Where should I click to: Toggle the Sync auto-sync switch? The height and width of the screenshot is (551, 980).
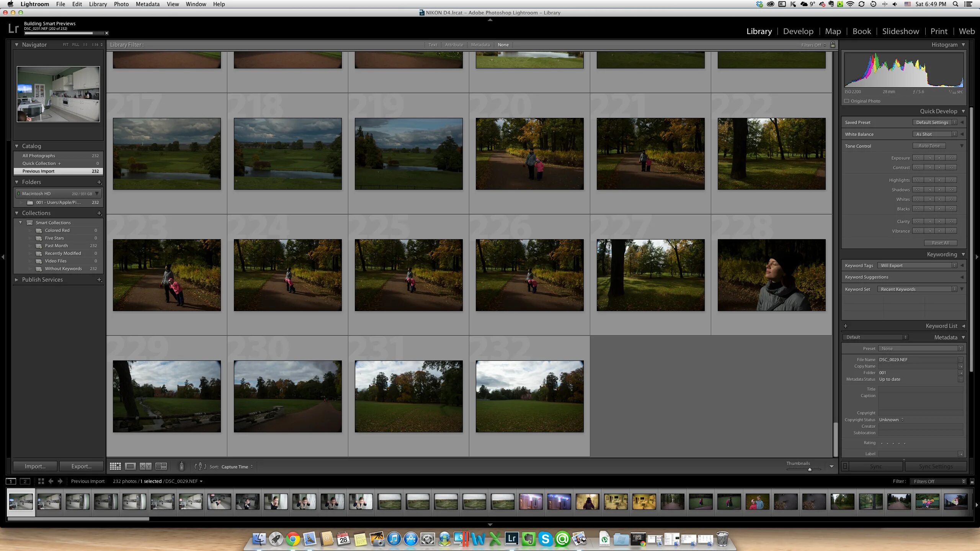845,466
